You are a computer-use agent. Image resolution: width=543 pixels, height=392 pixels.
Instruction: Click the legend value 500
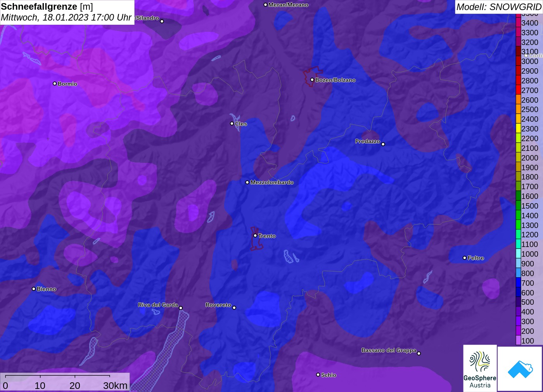pos(528,302)
